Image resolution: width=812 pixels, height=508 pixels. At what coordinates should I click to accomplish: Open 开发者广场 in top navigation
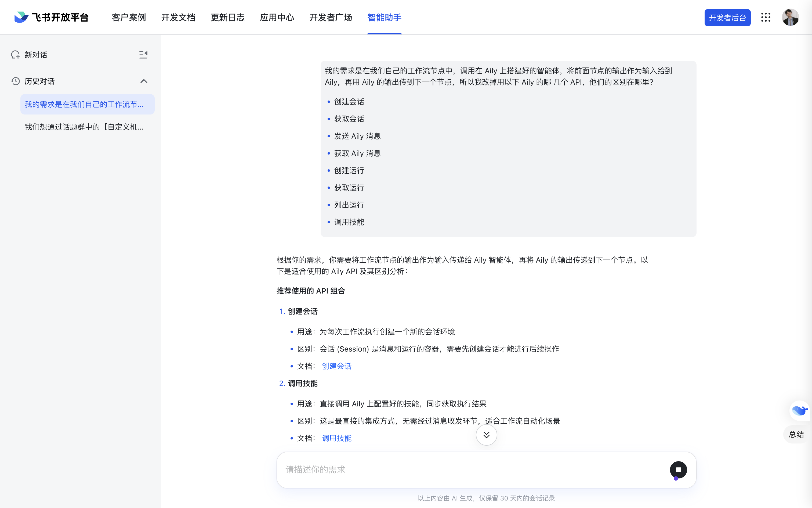tap(331, 17)
